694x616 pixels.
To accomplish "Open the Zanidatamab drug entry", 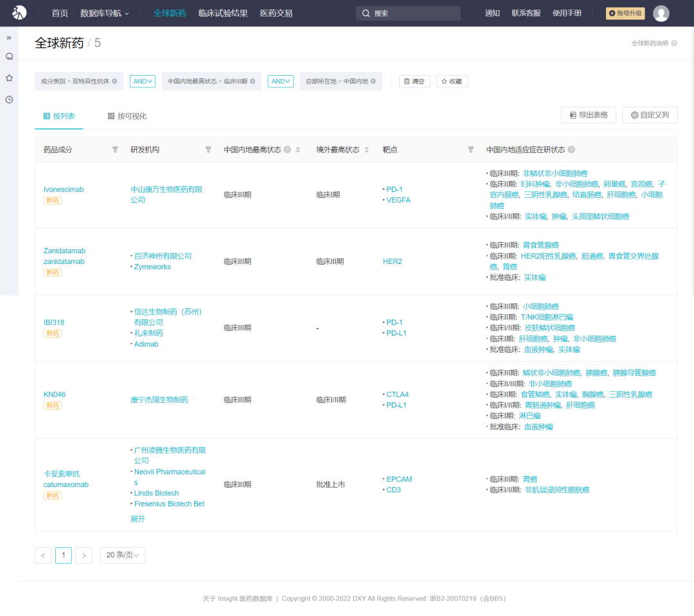I will click(65, 256).
